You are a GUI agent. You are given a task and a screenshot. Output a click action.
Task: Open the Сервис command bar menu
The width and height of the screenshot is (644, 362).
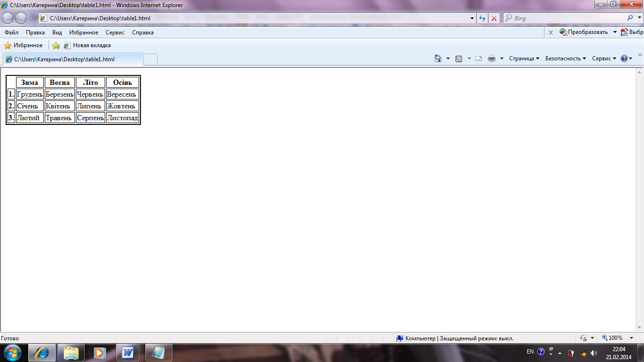click(604, 58)
